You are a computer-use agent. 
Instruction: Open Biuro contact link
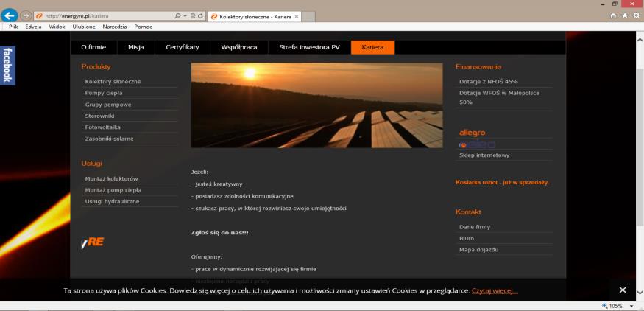[467, 238]
